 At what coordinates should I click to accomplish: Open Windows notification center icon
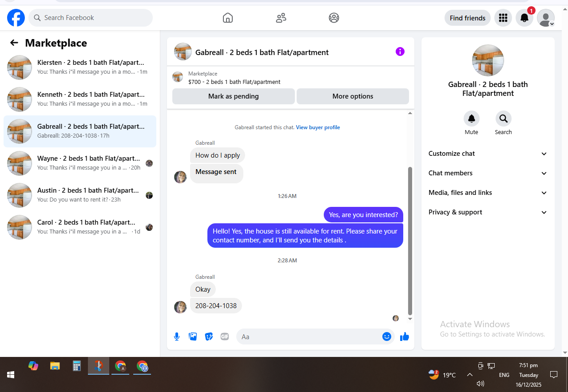pyautogui.click(x=554, y=375)
